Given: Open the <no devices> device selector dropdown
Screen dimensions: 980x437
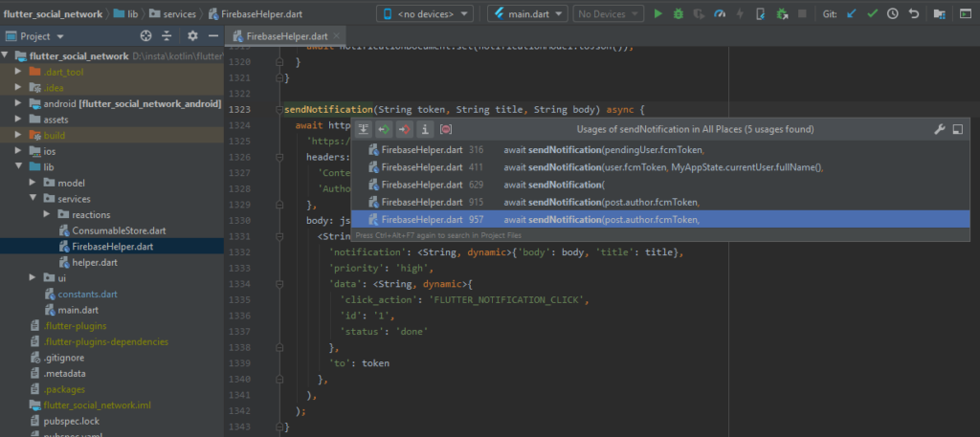Looking at the screenshot, I should tap(425, 14).
